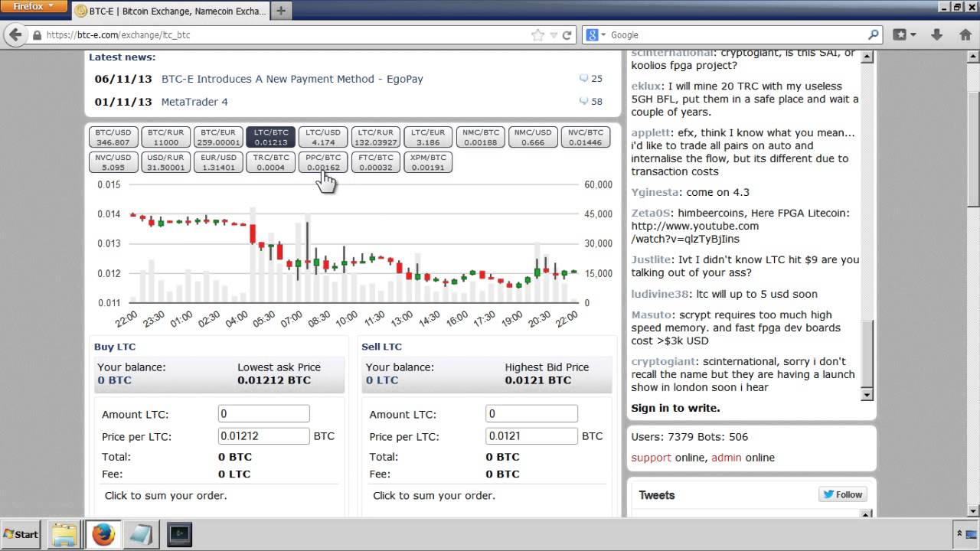Click the search magnifier icon in Google box
This screenshot has width=980, height=551.
873,34
